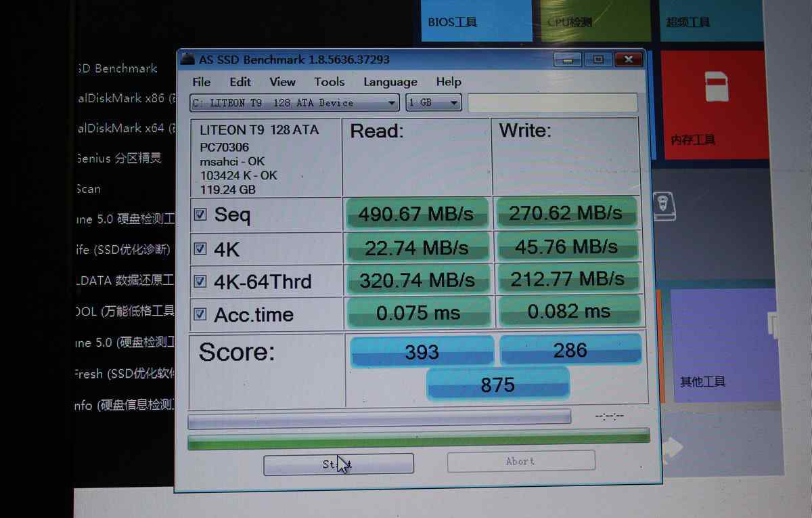Select 'Genius 分区精灵' in the background list
Viewport: 812px width, 518px height.
[x=119, y=158]
